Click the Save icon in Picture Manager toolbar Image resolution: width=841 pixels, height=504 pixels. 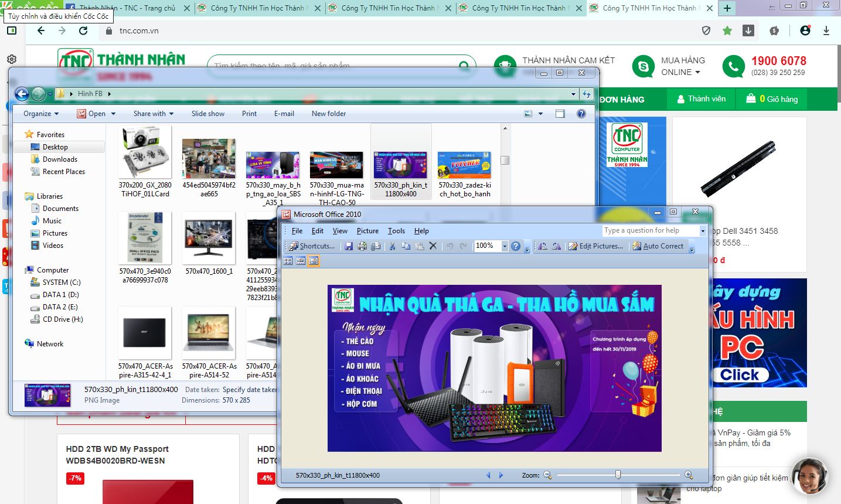tap(349, 246)
